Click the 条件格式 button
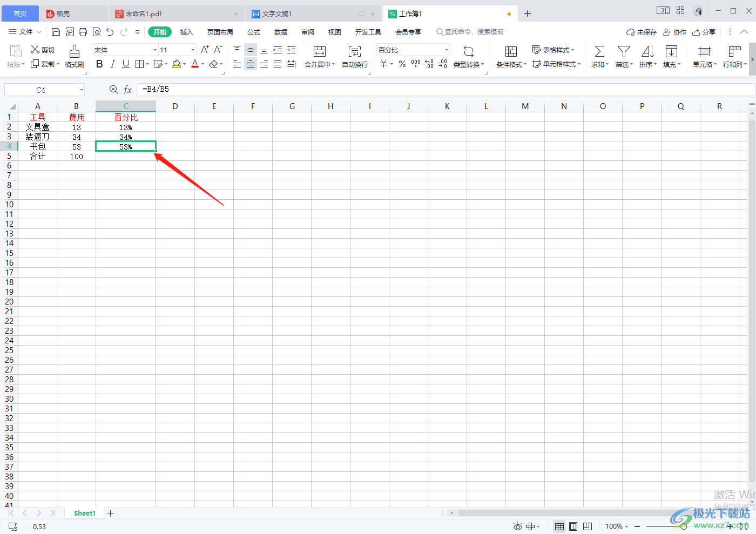The height and width of the screenshot is (534, 756). pyautogui.click(x=511, y=56)
